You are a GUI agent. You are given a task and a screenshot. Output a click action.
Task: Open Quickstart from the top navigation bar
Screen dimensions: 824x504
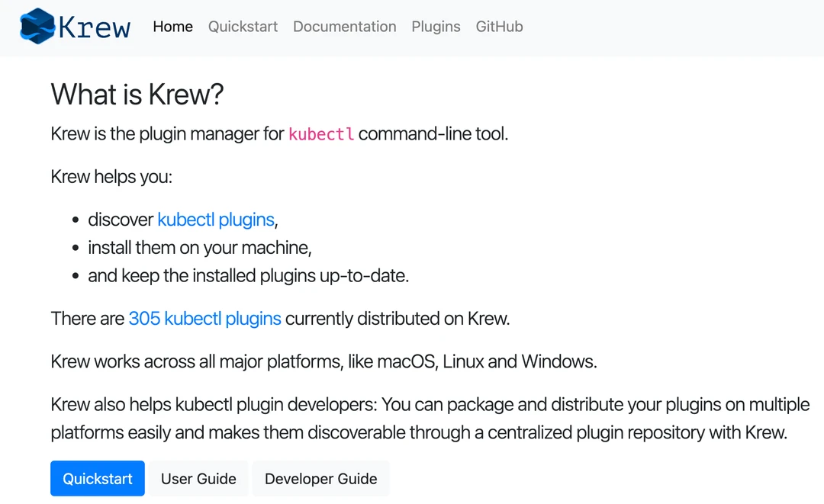click(243, 27)
